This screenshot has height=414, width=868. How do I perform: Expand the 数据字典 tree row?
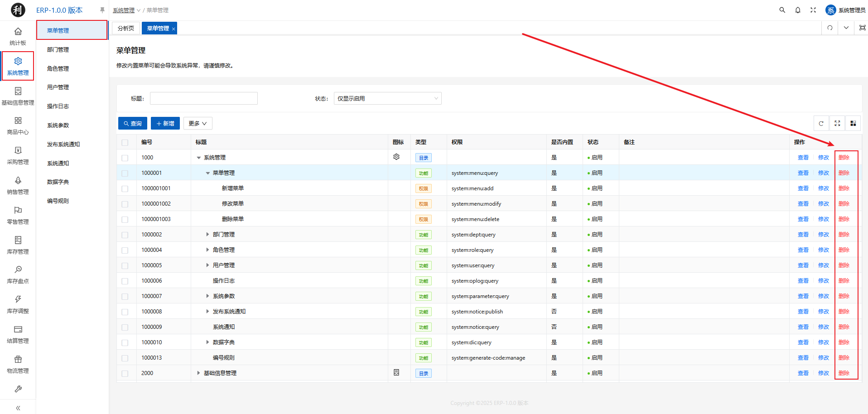pos(207,342)
